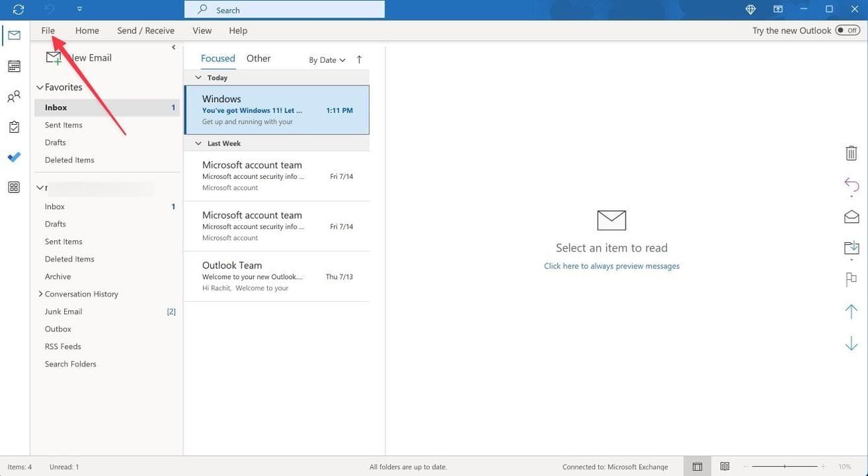This screenshot has width=868, height=476.
Task: Open the File menu
Action: coord(48,31)
